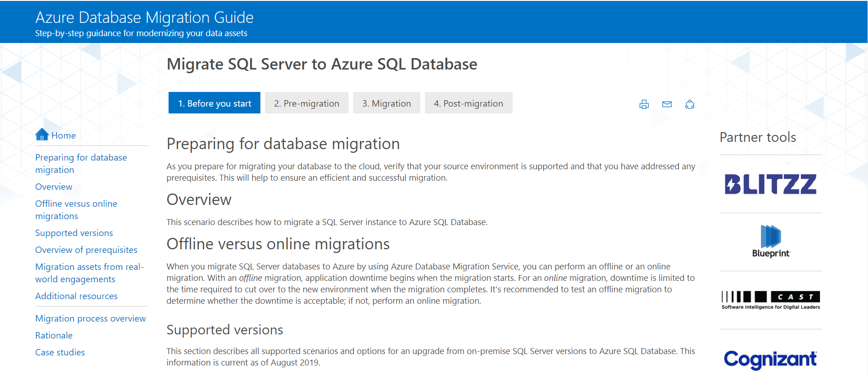Select the '1. Before you start' tab
Viewport: 868px width, 376px height.
(214, 103)
